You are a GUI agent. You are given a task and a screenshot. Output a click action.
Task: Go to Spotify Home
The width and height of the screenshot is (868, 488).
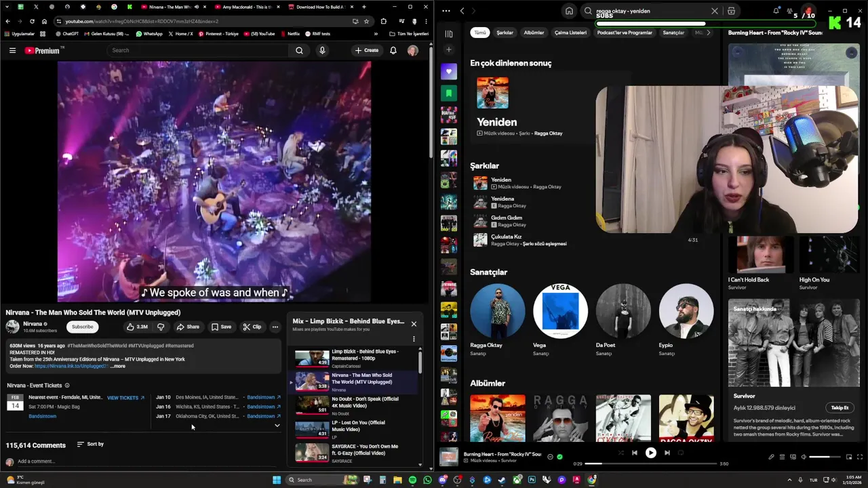pos(569,11)
